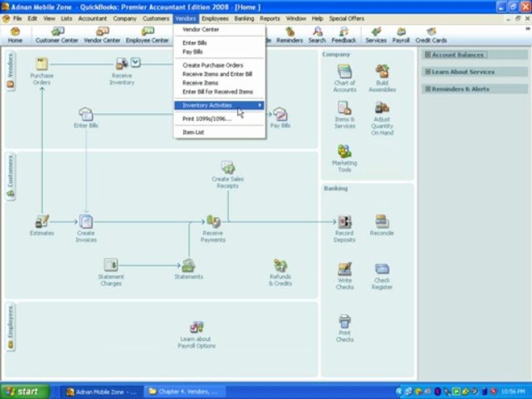
Task: Open the Pay Bills icon on the Home page
Action: 280,114
